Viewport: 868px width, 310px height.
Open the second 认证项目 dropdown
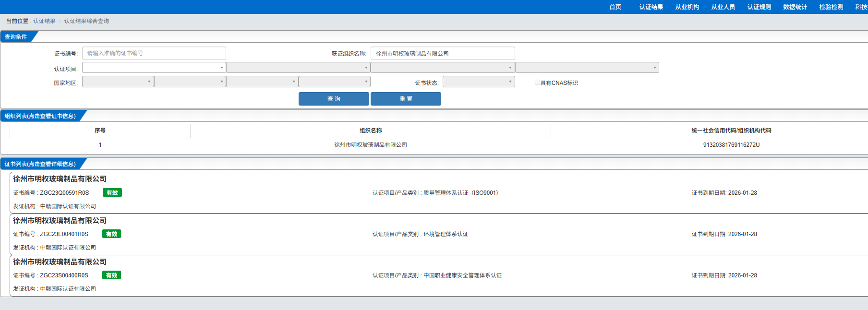(298, 68)
